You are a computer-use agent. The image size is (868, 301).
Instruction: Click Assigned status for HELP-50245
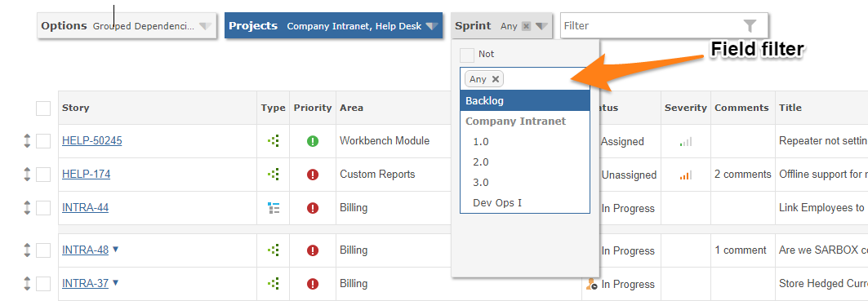click(623, 142)
